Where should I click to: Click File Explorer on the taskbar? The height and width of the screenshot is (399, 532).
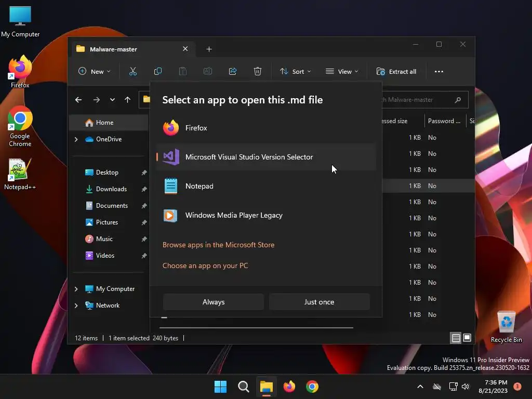click(267, 387)
